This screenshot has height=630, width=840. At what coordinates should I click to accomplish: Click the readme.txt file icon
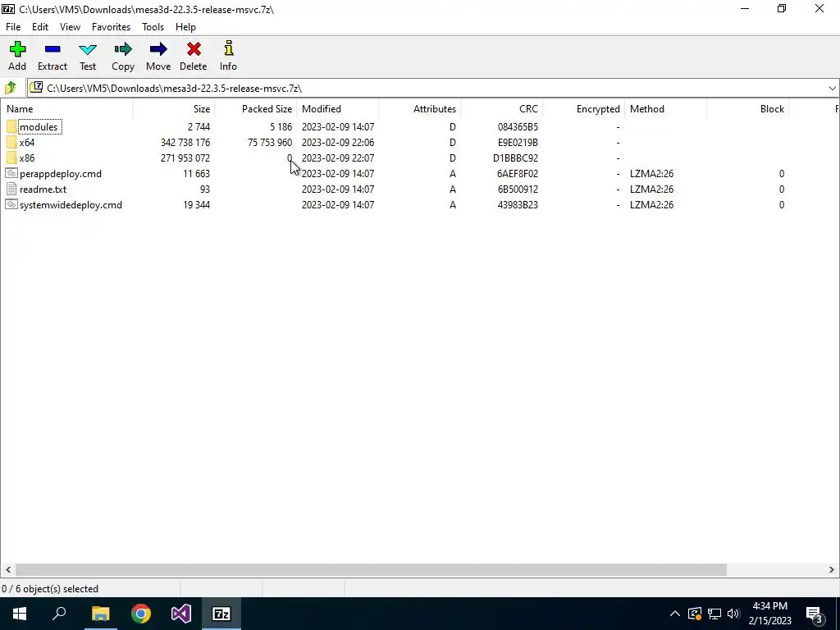pyautogui.click(x=11, y=189)
